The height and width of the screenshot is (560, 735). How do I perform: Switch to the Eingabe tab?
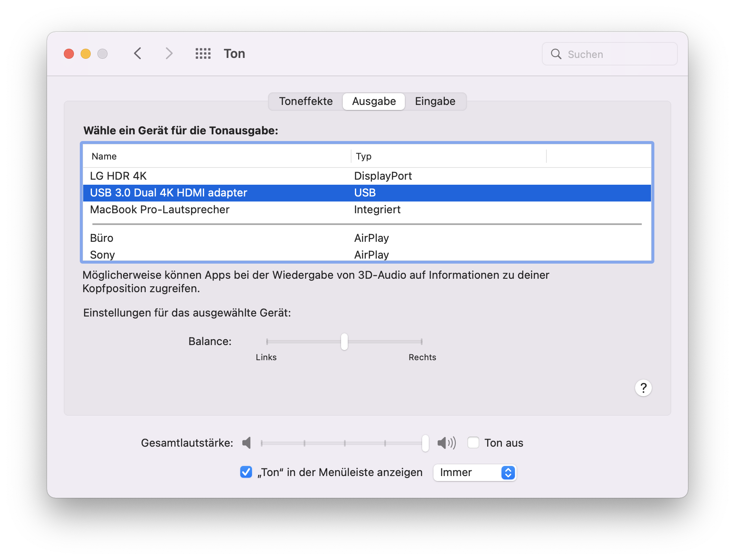coord(435,102)
